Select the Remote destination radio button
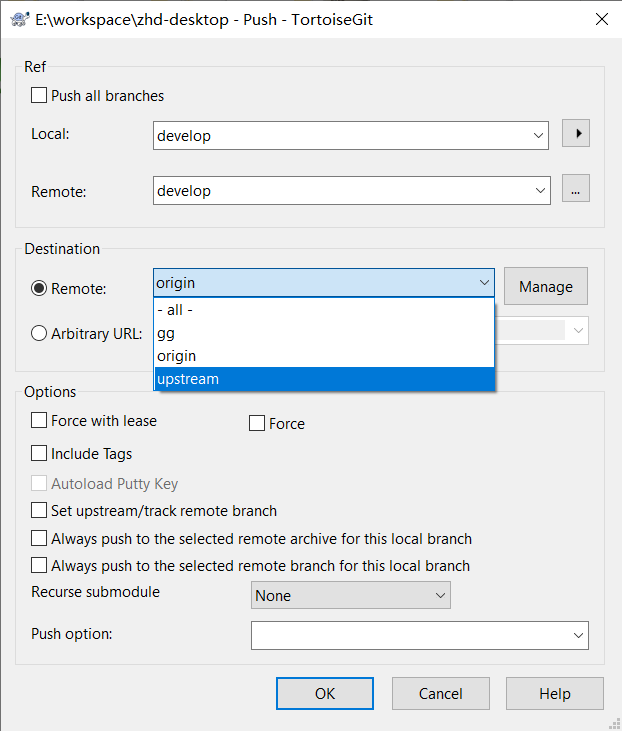622x731 pixels. [x=40, y=288]
